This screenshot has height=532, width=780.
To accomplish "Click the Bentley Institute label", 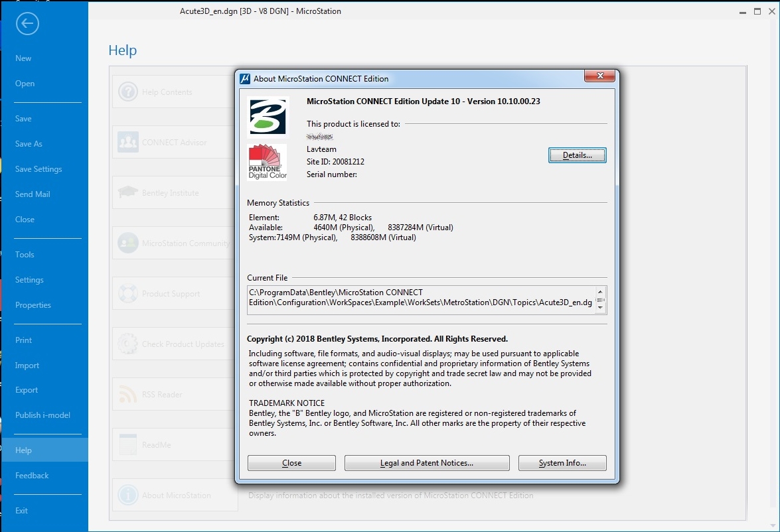I will [x=170, y=193].
